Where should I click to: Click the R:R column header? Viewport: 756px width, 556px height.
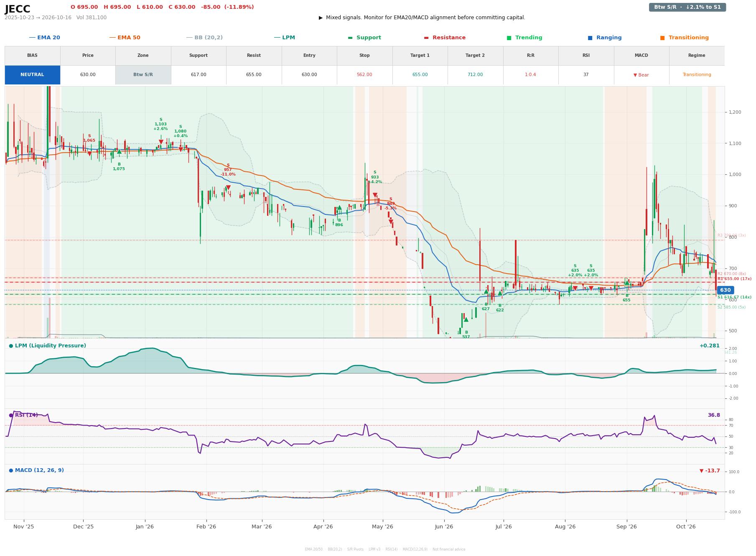pyautogui.click(x=530, y=56)
